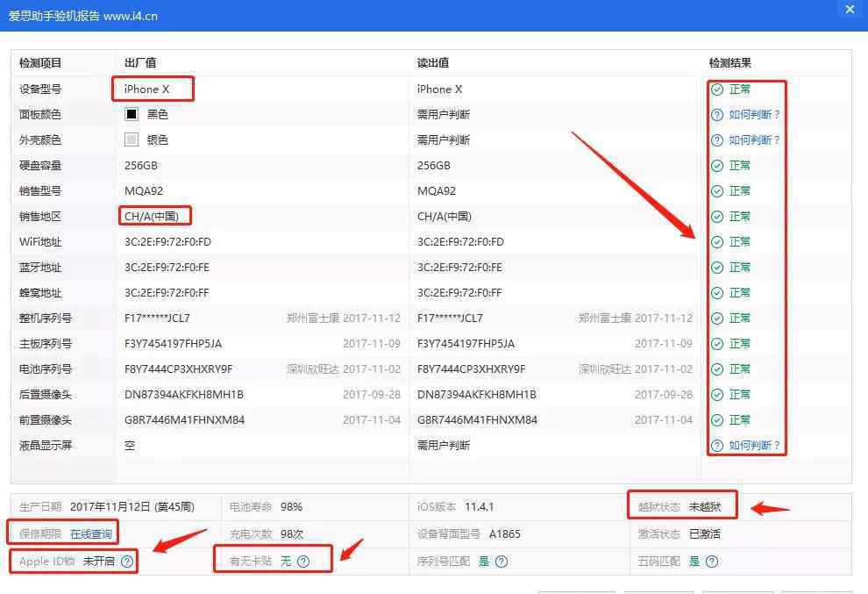
Task: Click help icon next to 序列号匹配
Action: [502, 562]
